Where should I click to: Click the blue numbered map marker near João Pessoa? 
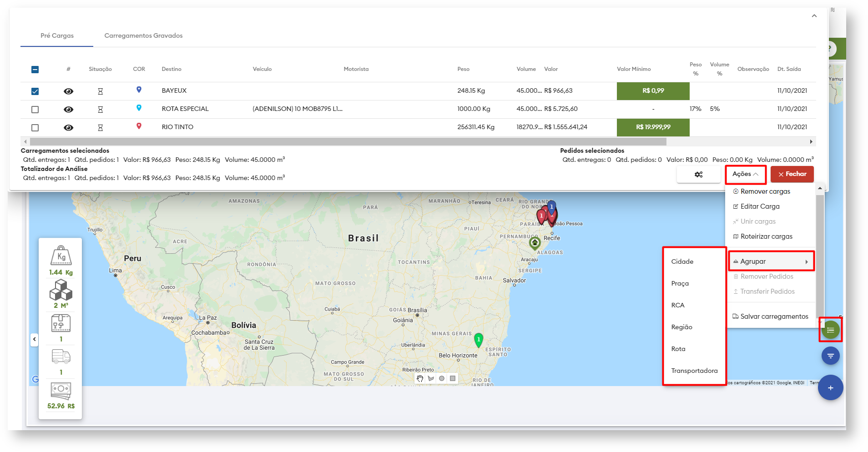[552, 207]
